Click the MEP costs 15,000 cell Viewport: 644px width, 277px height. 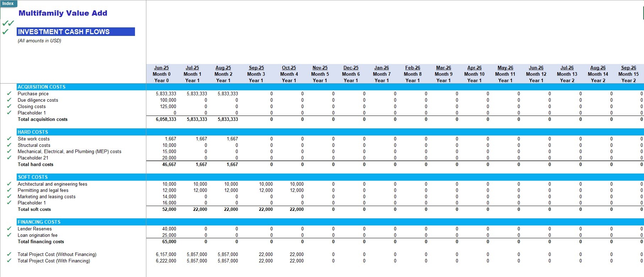[169, 151]
